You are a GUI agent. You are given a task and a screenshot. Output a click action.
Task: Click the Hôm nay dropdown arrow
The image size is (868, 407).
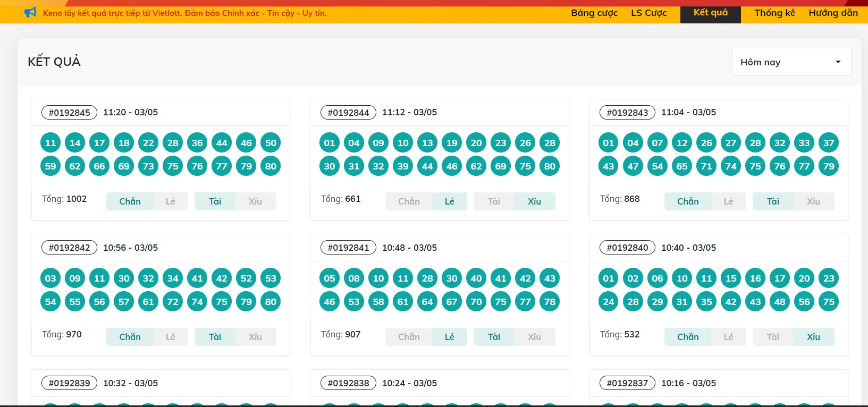pyautogui.click(x=838, y=62)
